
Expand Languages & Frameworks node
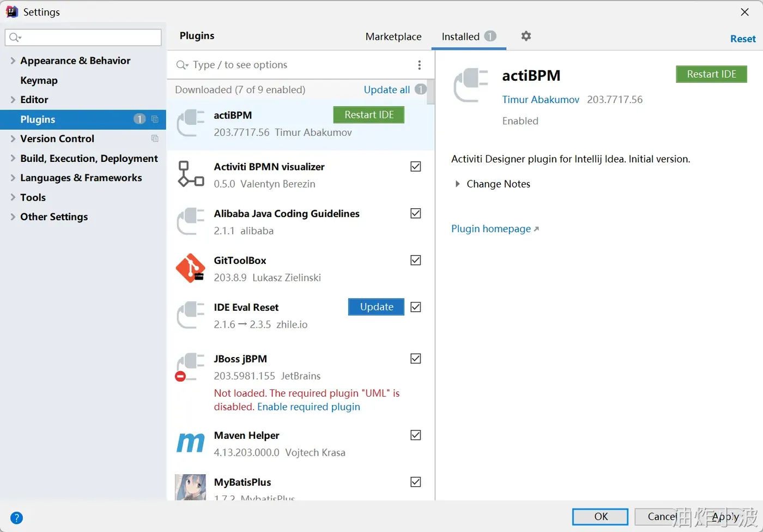coord(13,178)
